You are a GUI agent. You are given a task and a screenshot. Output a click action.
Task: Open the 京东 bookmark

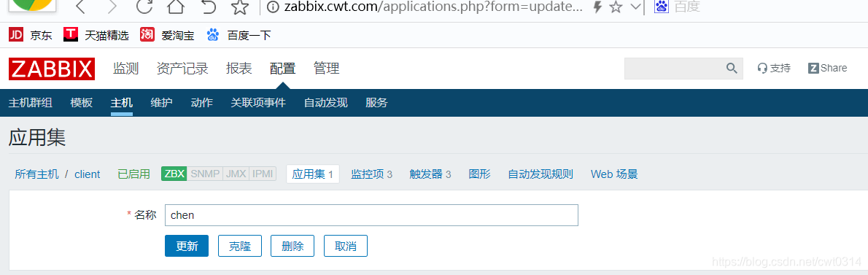(31, 36)
